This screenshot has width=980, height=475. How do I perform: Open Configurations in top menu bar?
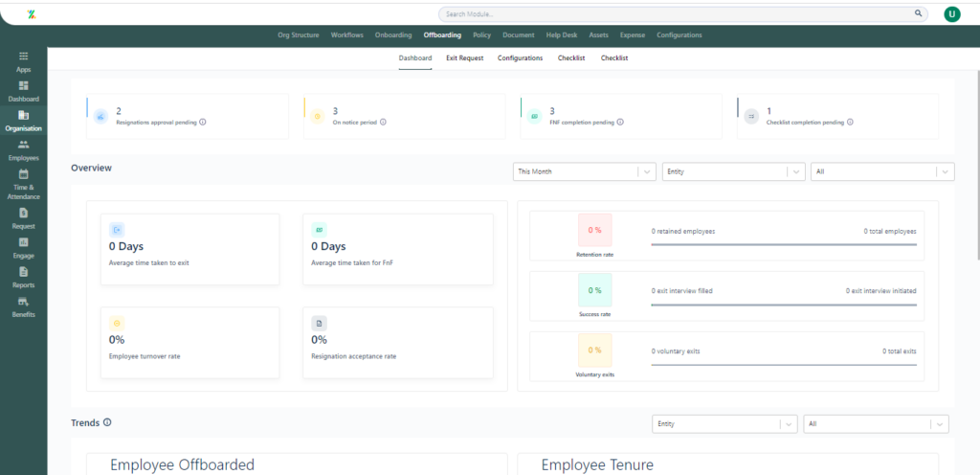(679, 35)
